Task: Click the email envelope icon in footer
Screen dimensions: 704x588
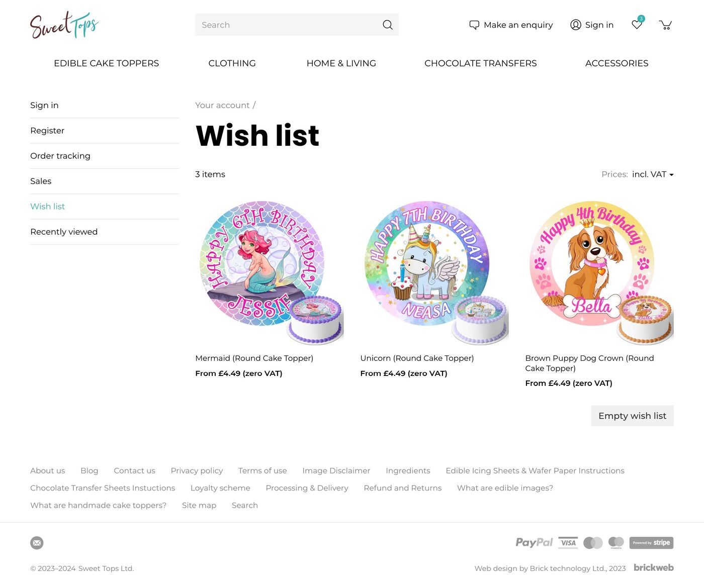Action: point(37,543)
